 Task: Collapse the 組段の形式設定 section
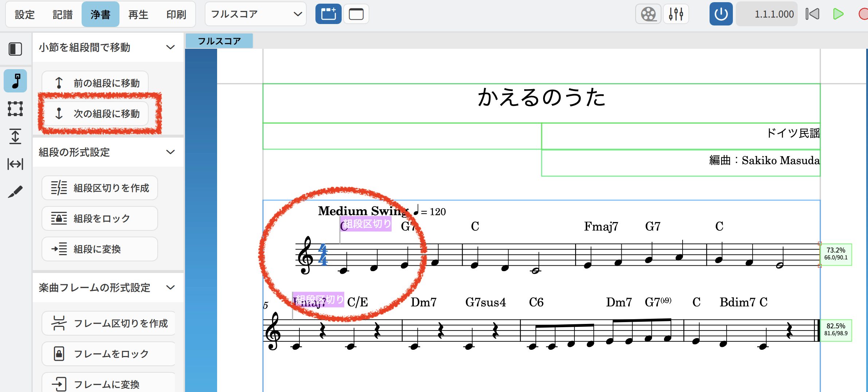[x=170, y=152]
